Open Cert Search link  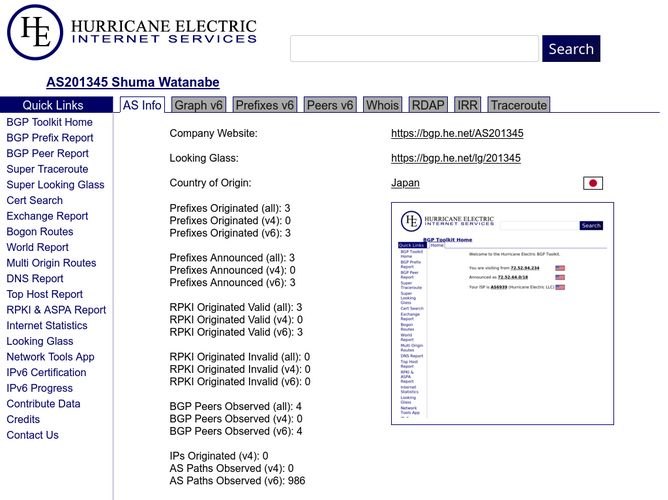pyautogui.click(x=35, y=200)
